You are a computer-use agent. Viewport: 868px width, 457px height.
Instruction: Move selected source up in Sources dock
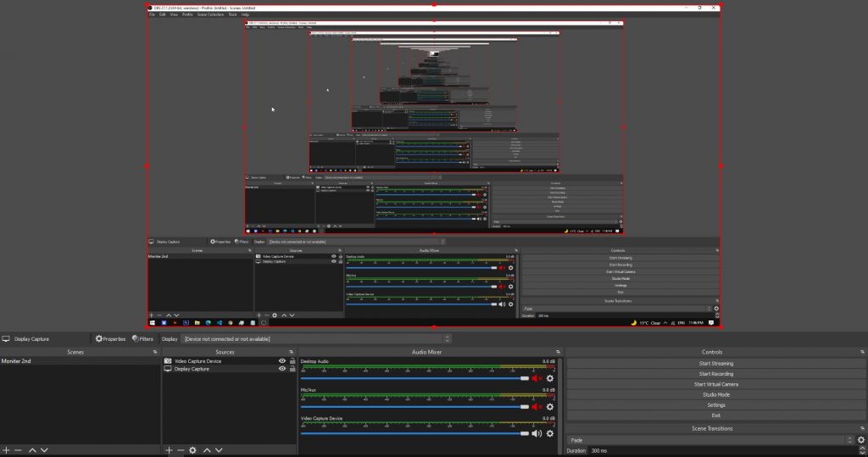[x=207, y=450]
